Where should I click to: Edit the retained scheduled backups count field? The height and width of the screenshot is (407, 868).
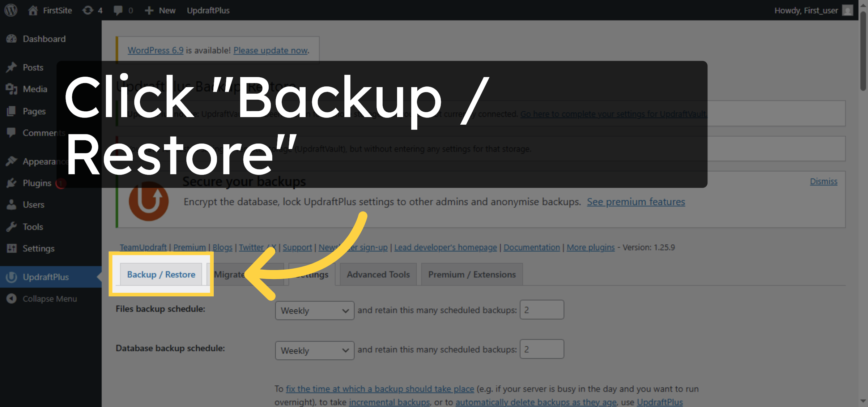pos(542,309)
